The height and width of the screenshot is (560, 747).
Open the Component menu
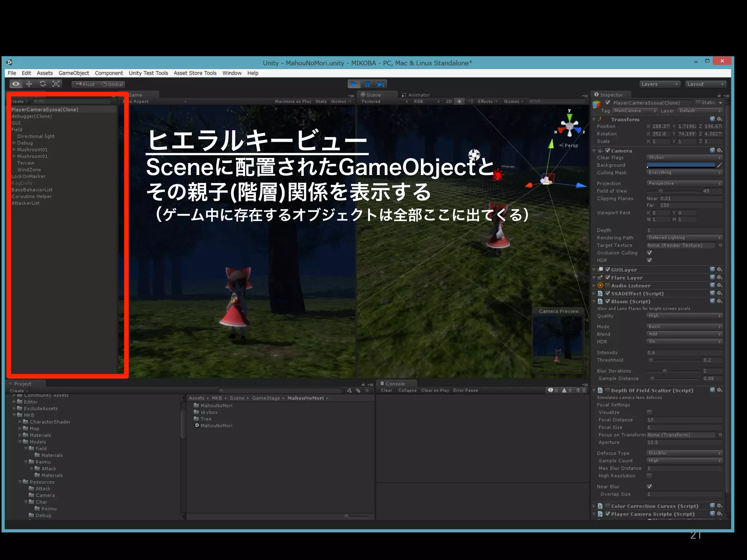[x=109, y=73]
